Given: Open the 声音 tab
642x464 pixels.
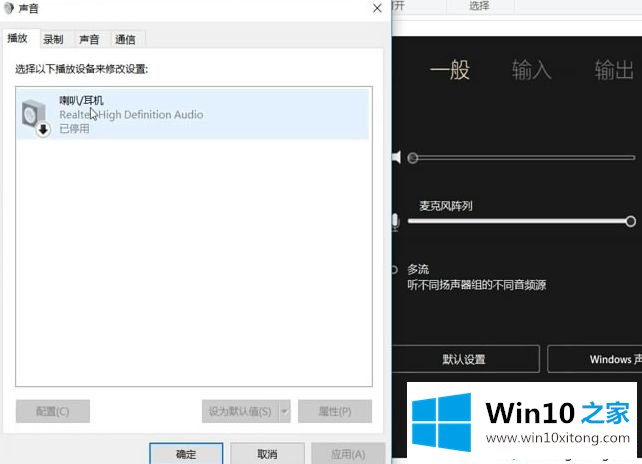Looking at the screenshot, I should 89,39.
